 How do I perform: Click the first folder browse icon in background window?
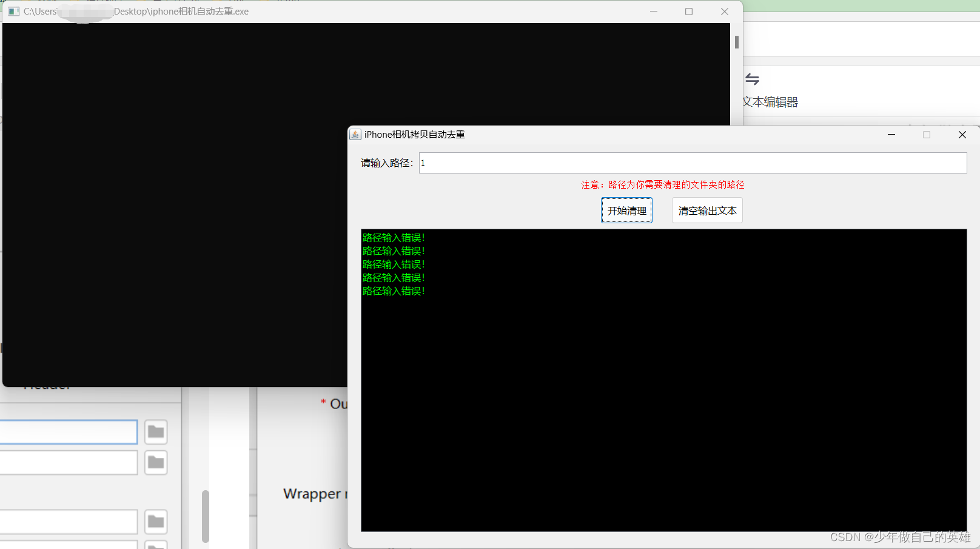tap(156, 432)
